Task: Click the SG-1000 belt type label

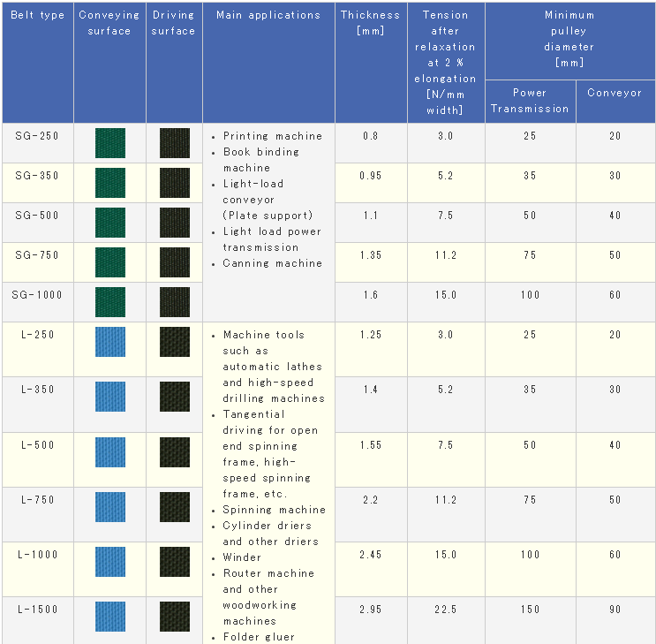Action: point(37,295)
